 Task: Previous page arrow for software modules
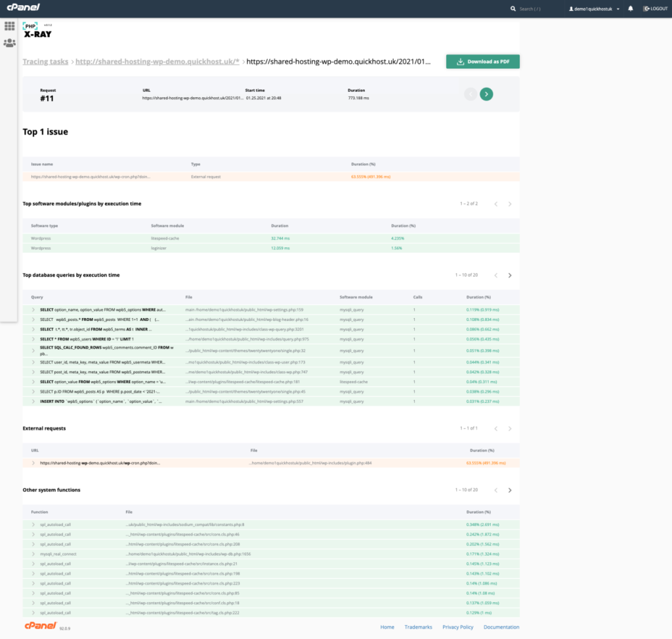pos(496,204)
